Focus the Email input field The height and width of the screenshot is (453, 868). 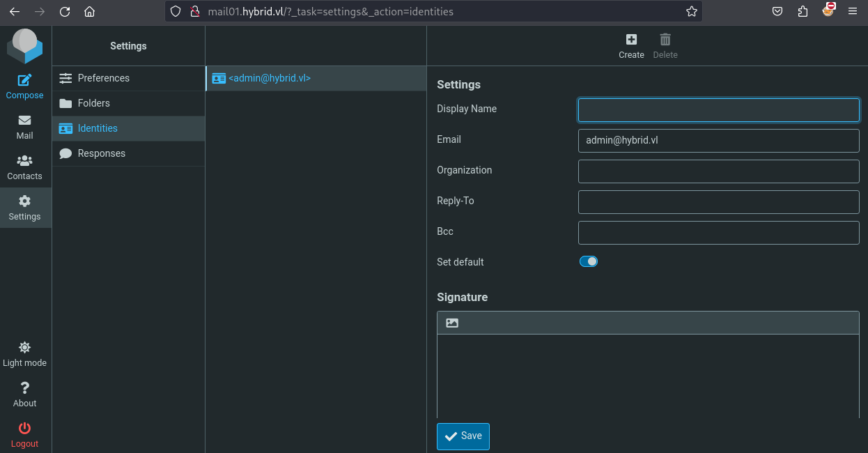point(719,140)
